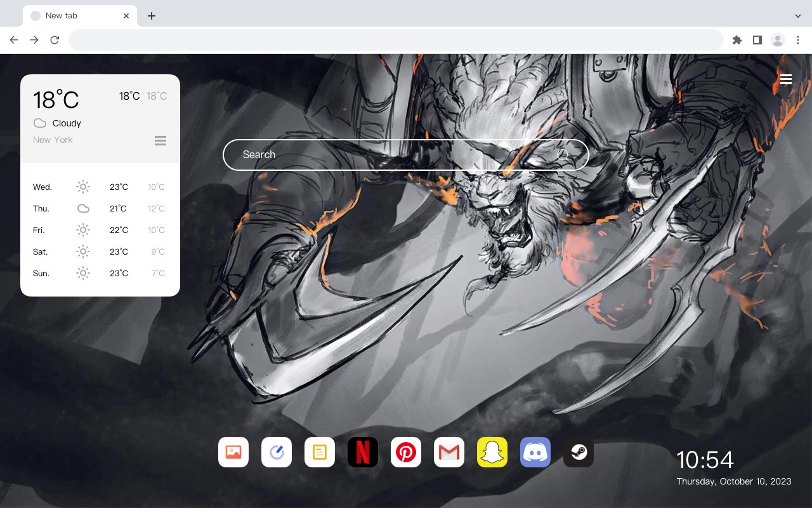Click the Fri. day label
This screenshot has width=812, height=508.
39,230
